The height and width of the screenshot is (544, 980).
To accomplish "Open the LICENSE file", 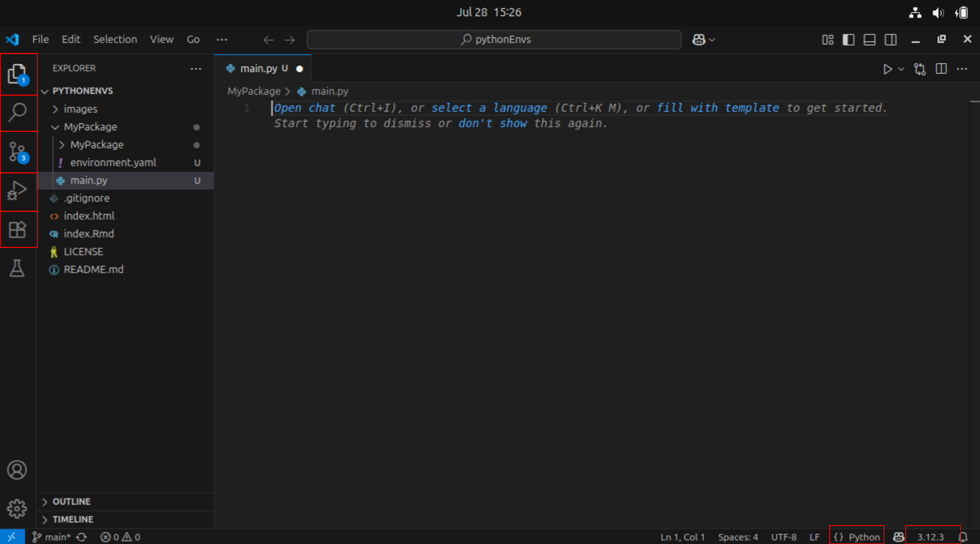I will point(125,252).
